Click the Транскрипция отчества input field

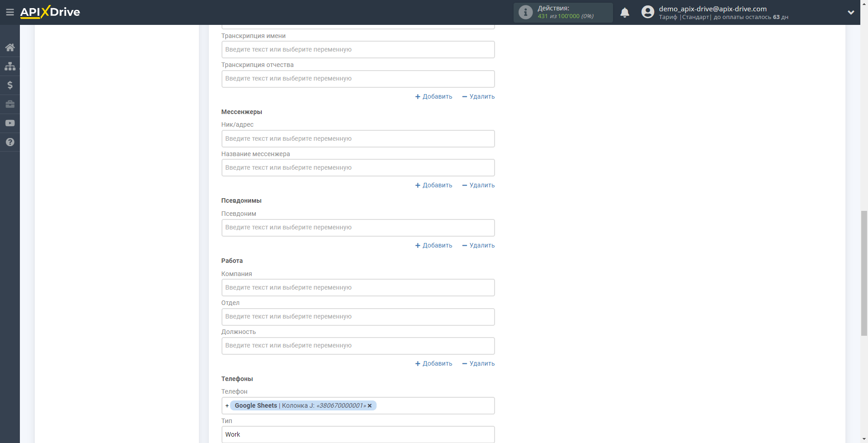pos(358,79)
